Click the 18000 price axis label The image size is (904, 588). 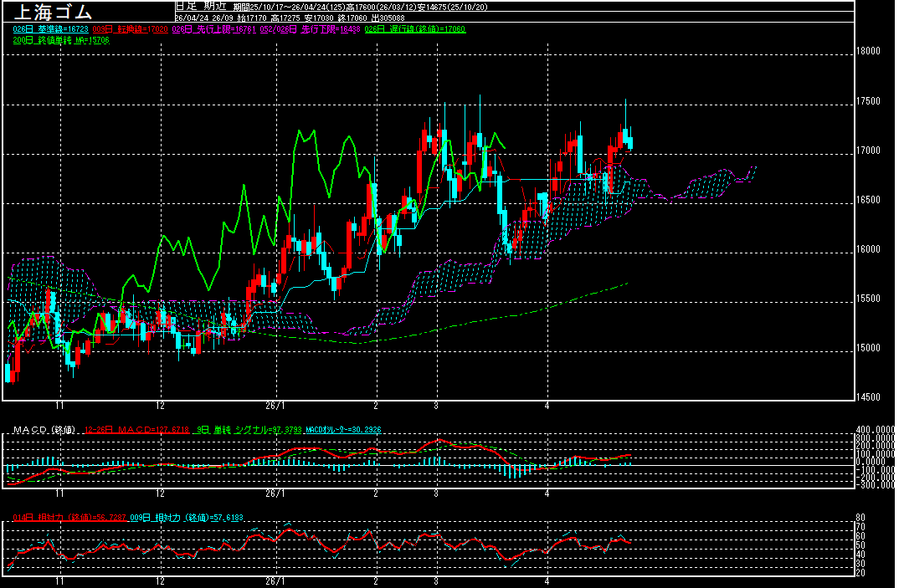pyautogui.click(x=870, y=51)
